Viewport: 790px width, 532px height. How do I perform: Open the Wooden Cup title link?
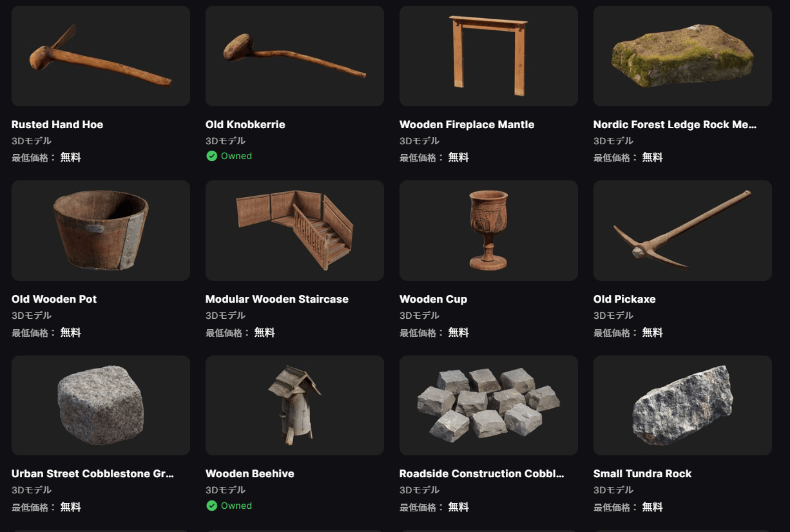click(433, 299)
